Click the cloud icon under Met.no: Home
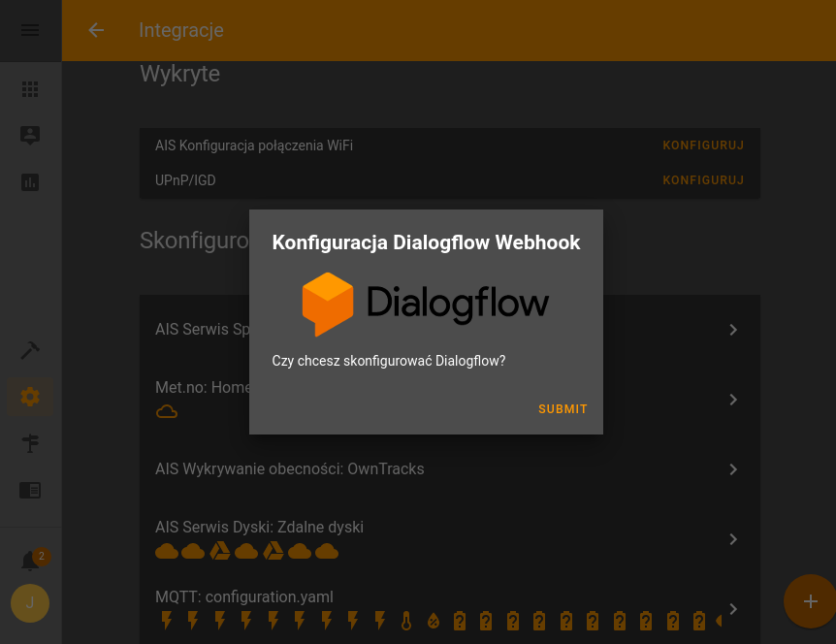 click(167, 411)
